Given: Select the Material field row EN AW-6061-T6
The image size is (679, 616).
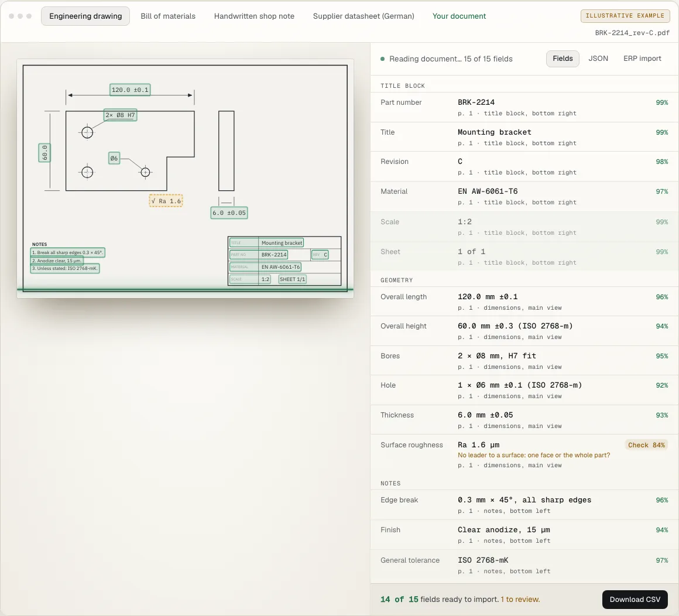Looking at the screenshot, I should (x=524, y=196).
